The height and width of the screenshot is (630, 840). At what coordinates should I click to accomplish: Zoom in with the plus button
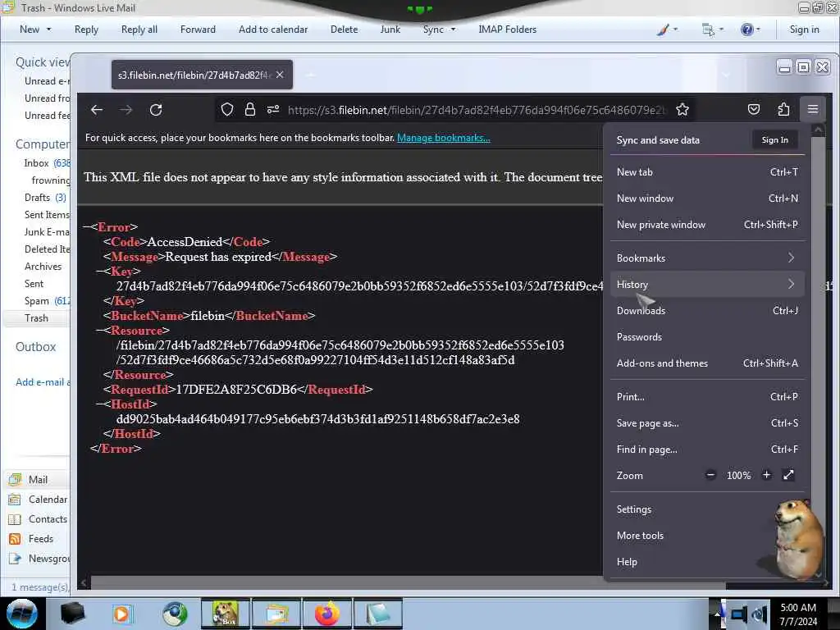coord(767,475)
